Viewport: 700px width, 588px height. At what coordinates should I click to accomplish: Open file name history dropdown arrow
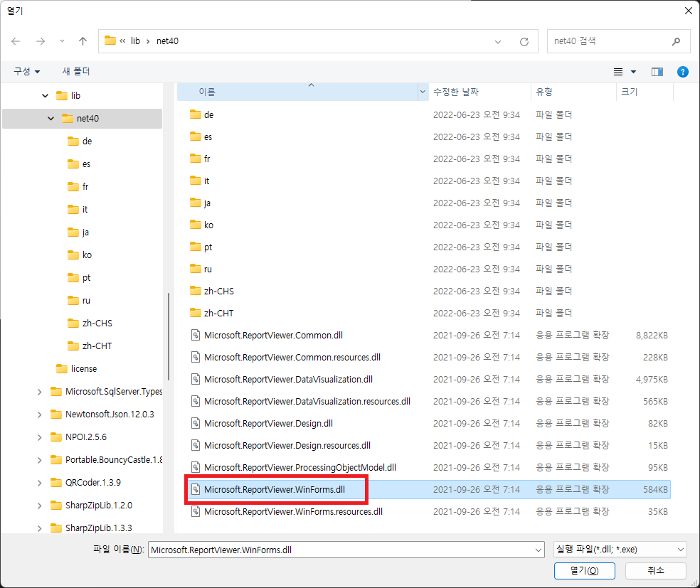pos(539,550)
